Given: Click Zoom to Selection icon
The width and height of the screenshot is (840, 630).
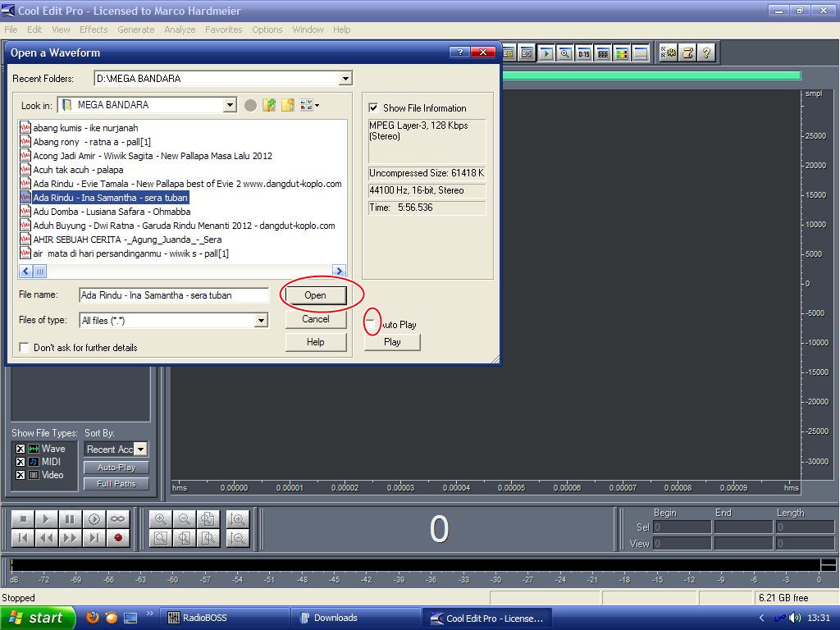Looking at the screenshot, I should (160, 538).
